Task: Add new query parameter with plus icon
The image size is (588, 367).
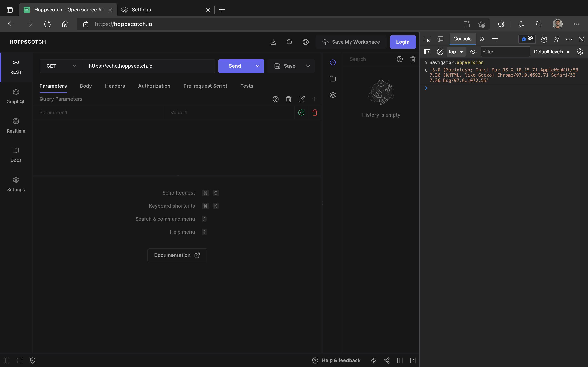Action: (315, 99)
